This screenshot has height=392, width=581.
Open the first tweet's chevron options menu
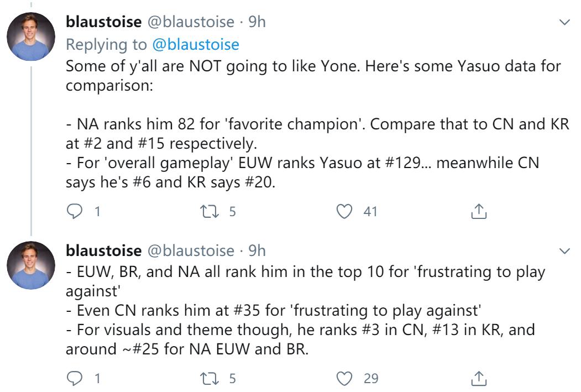tap(564, 23)
